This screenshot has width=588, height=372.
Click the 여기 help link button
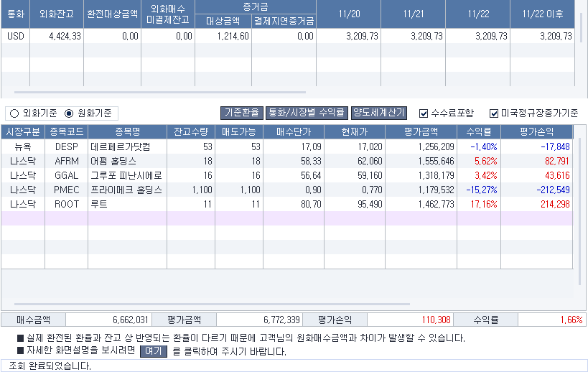point(153,352)
